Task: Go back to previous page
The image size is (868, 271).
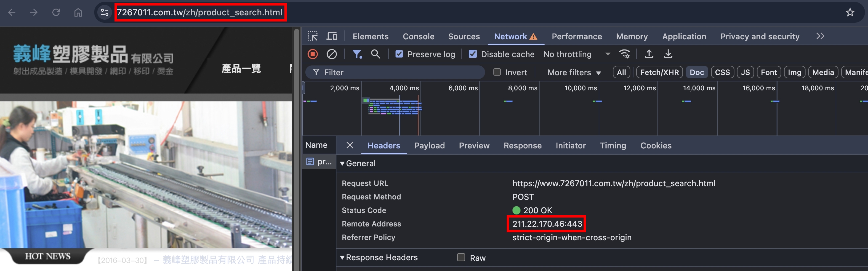Action: click(12, 12)
